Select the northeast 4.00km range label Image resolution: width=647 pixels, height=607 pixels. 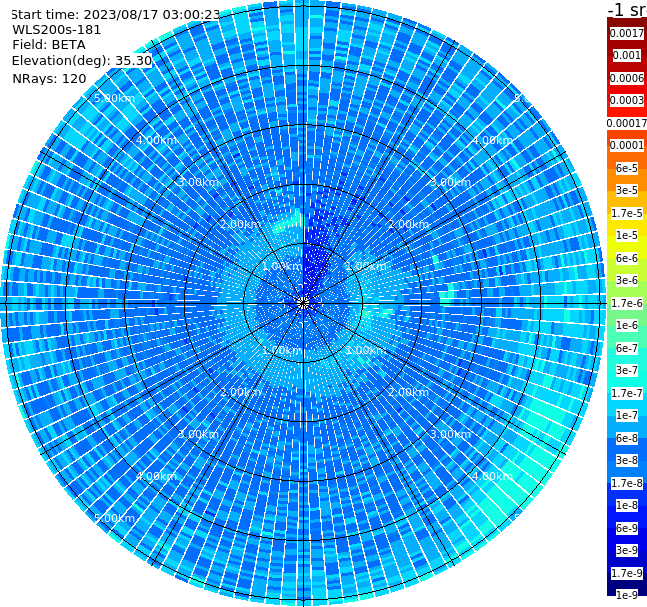492,140
